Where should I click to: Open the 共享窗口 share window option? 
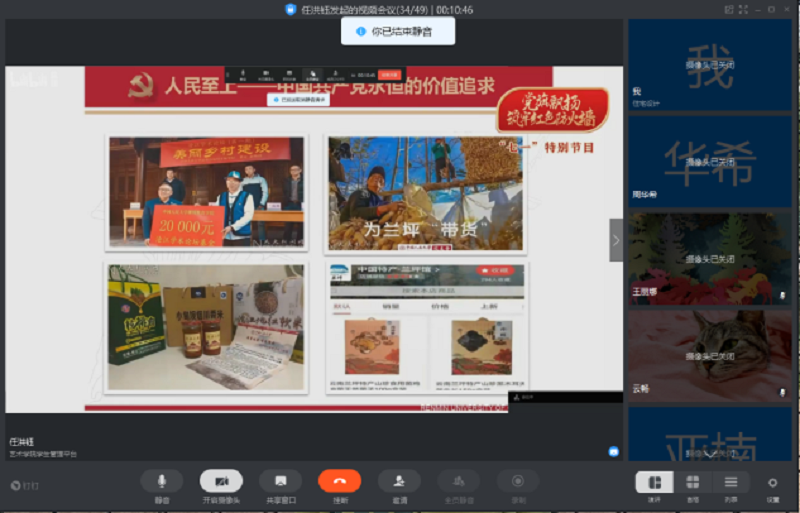click(x=280, y=481)
